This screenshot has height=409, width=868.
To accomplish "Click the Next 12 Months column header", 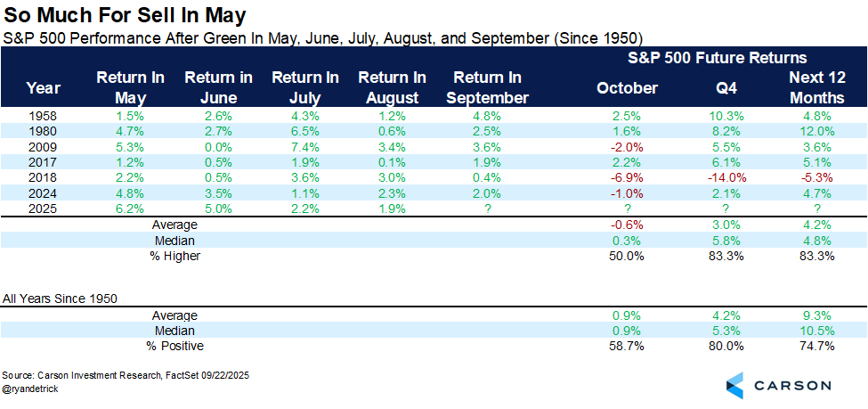I will [x=810, y=87].
